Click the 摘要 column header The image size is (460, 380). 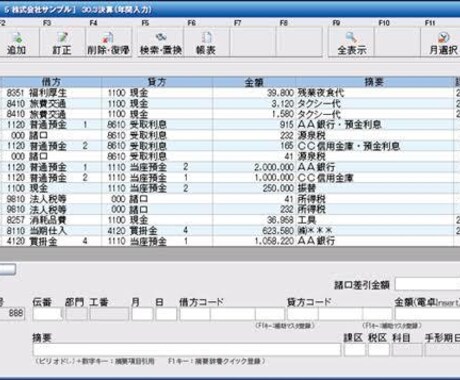click(374, 82)
